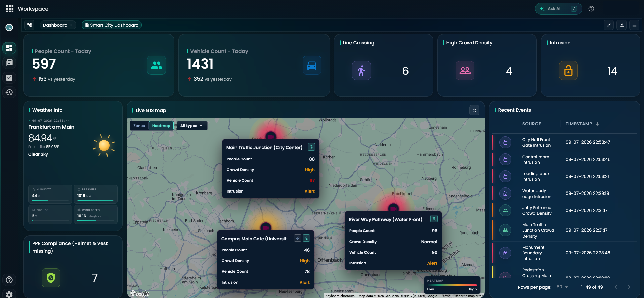644x298 pixels.
Task: Open the Water body edge Intrusion event
Action: click(564, 194)
